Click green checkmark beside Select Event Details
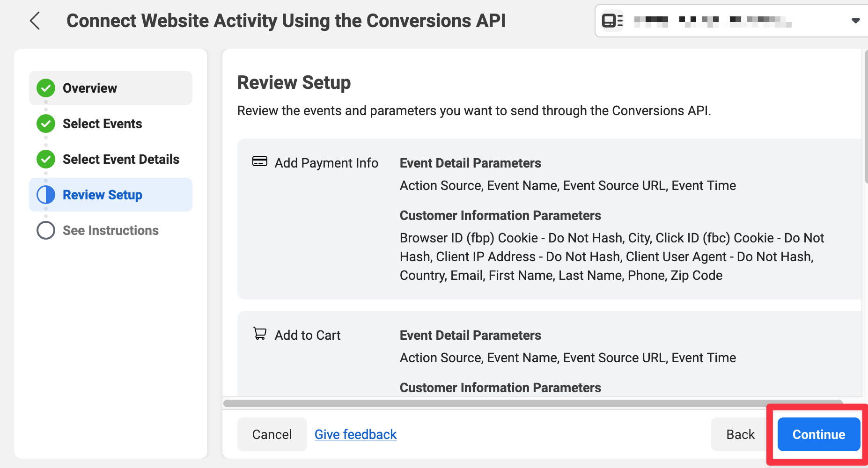This screenshot has height=468, width=868. coord(46,159)
